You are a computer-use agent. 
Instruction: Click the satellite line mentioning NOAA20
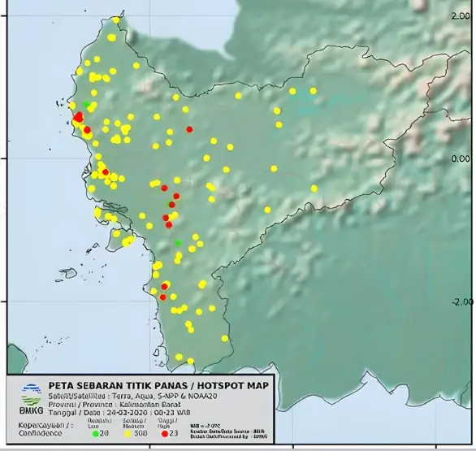click(x=132, y=397)
